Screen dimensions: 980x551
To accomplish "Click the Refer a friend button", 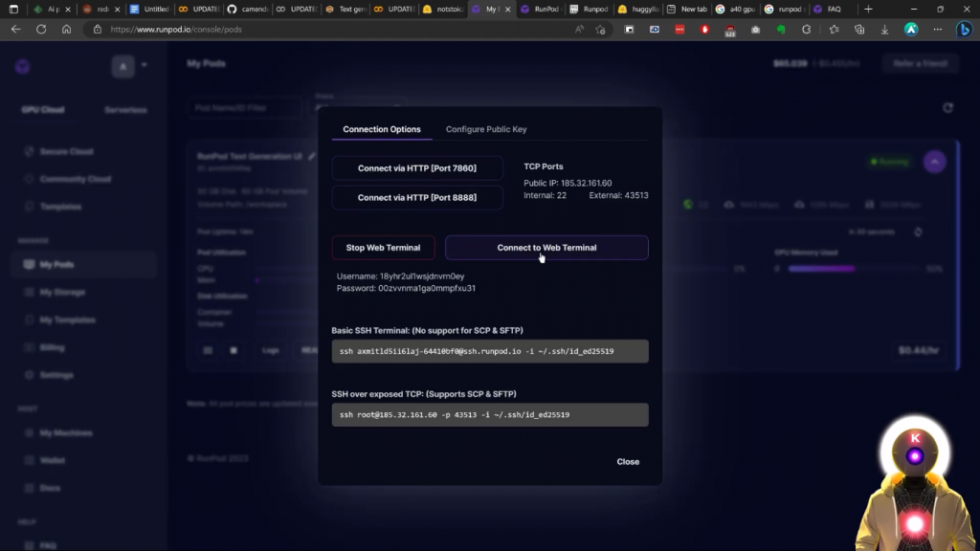I will pyautogui.click(x=920, y=64).
